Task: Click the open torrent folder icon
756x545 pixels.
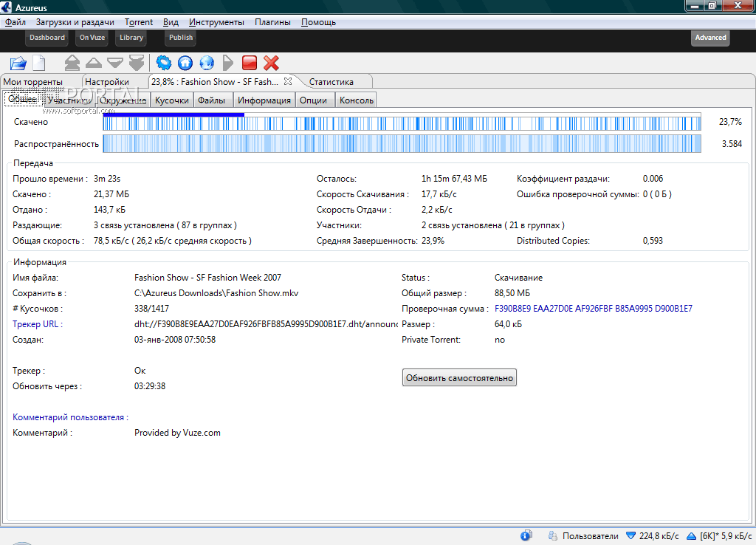Action: [18, 63]
